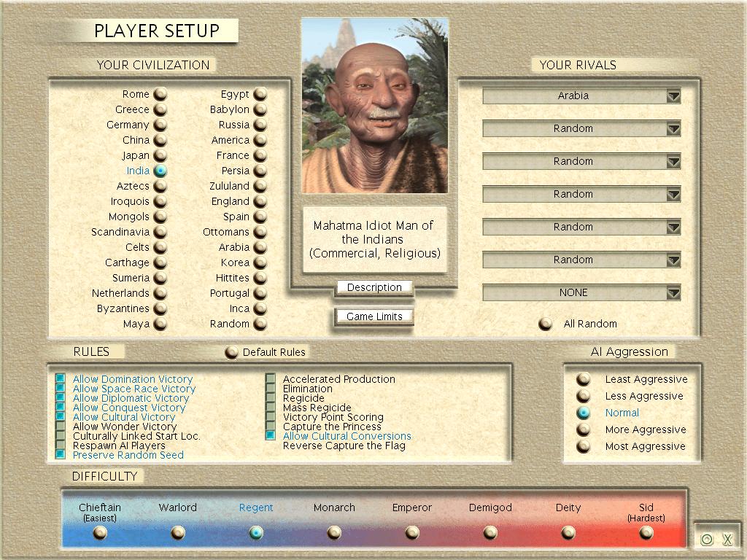Expand the fourth rival Random dropdown
Screen dimensions: 747x560
point(581,194)
